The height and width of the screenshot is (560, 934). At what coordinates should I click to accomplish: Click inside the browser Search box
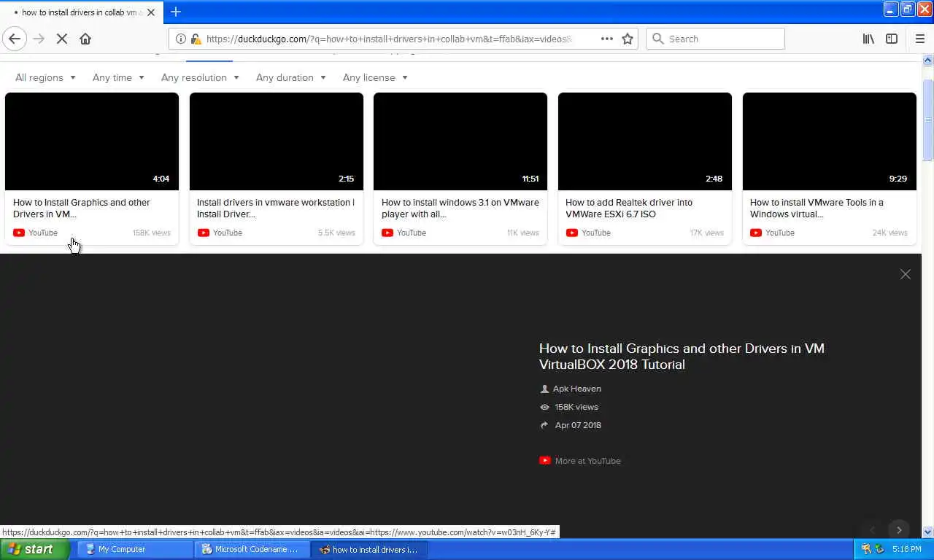(x=715, y=39)
